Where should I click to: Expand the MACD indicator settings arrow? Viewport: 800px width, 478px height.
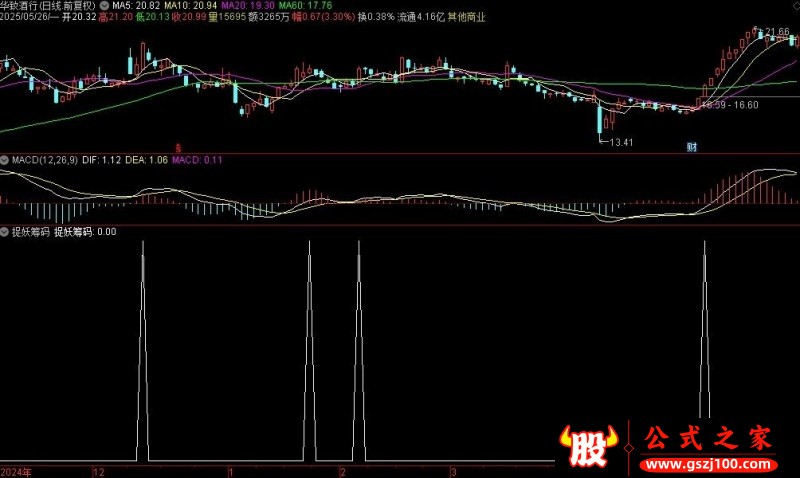(5, 160)
